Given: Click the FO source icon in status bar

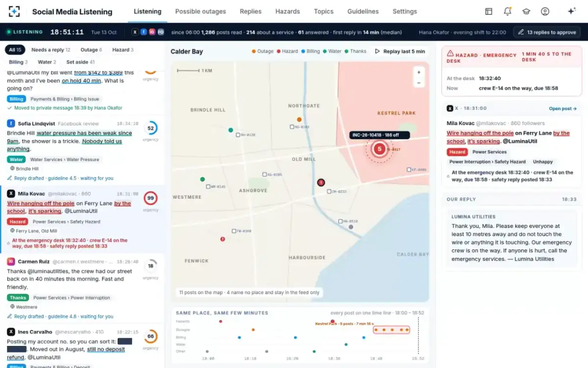Looking at the screenshot, I should [160, 32].
